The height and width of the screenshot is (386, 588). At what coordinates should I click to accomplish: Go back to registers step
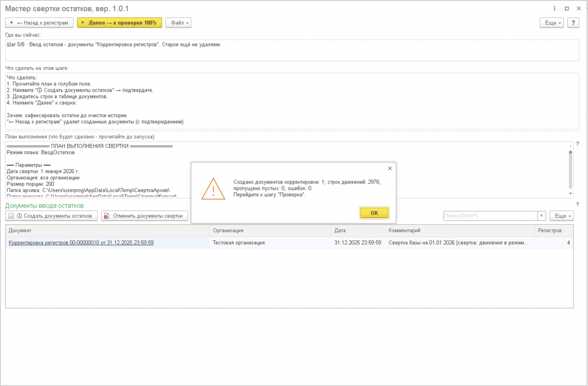[40, 23]
